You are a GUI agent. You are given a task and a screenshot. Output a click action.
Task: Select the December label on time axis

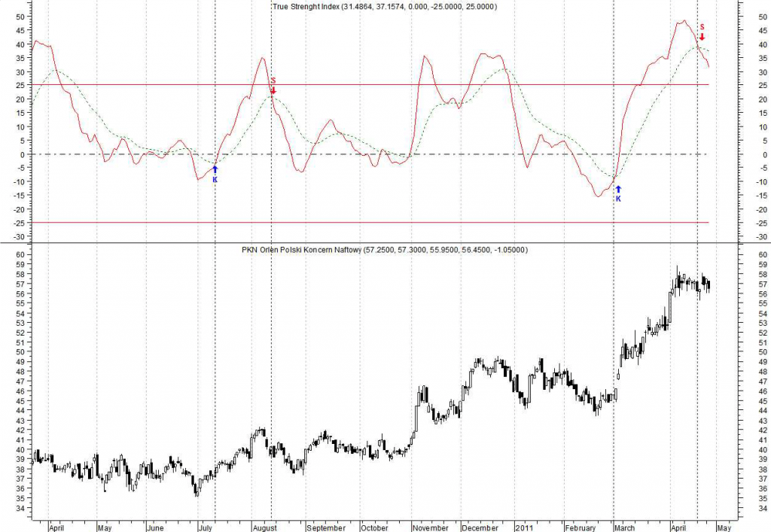click(x=482, y=527)
